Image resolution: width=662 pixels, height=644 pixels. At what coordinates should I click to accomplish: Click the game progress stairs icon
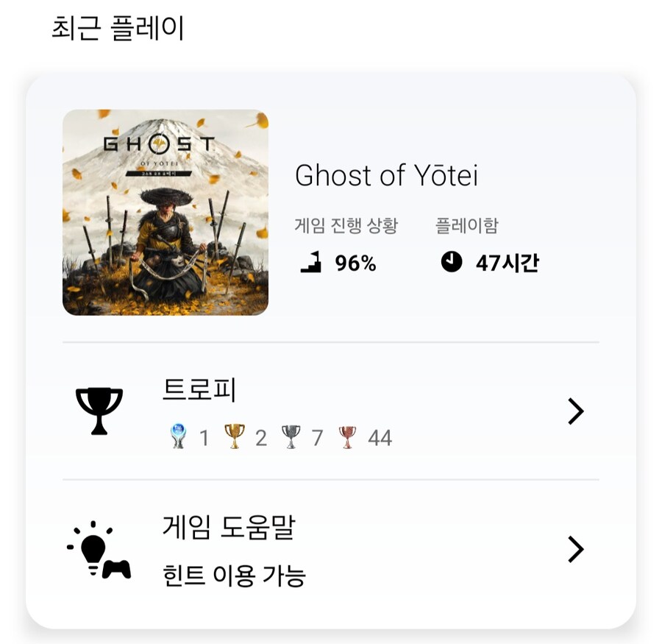(x=311, y=262)
